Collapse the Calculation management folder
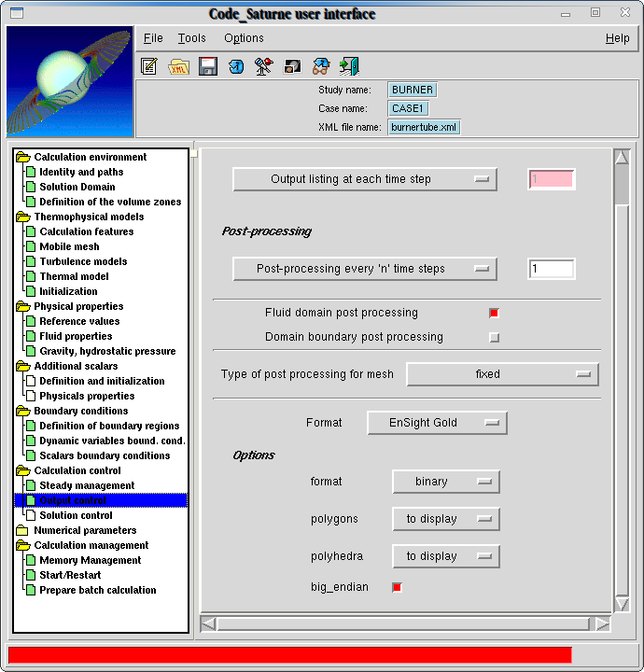The height and width of the screenshot is (672, 644). tap(23, 545)
